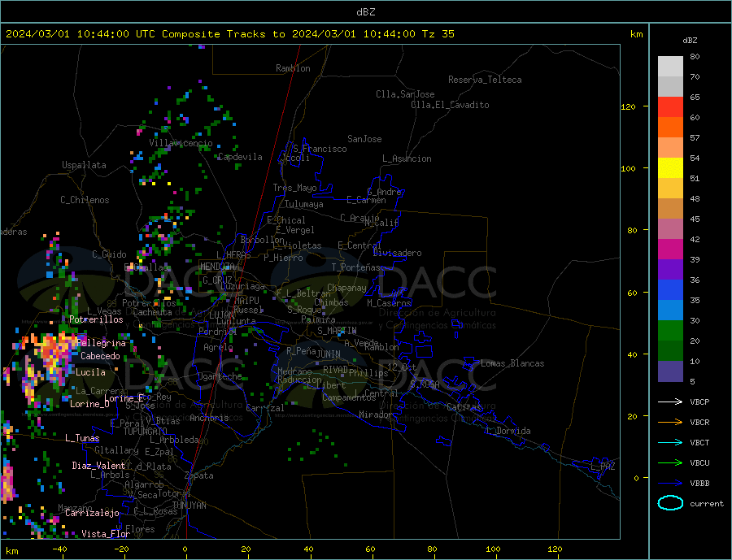Pick the light blue swatch between 35 and 30
The height and width of the screenshot is (560, 732).
click(670, 310)
